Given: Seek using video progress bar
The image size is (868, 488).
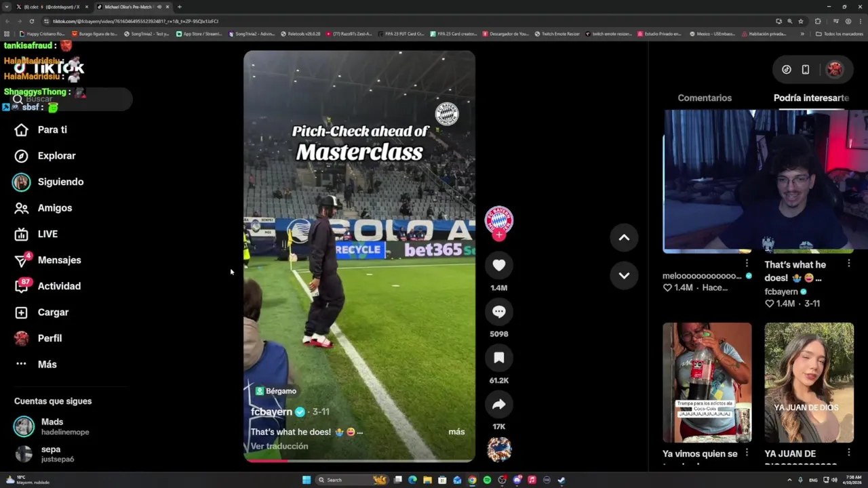Looking at the screenshot, I should click(x=359, y=460).
